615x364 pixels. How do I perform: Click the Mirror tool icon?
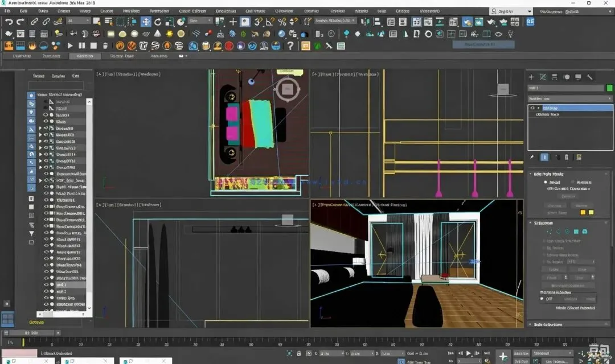point(365,22)
